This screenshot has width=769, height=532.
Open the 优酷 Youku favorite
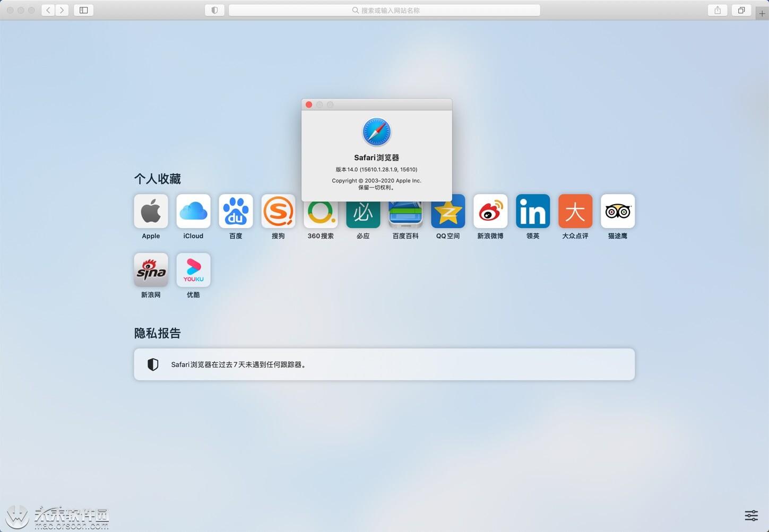pos(193,269)
